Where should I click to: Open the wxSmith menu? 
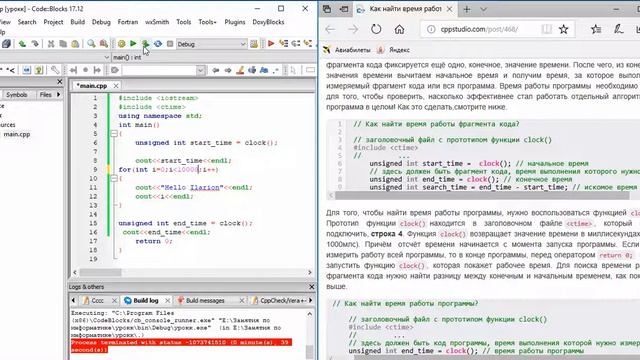point(157,22)
